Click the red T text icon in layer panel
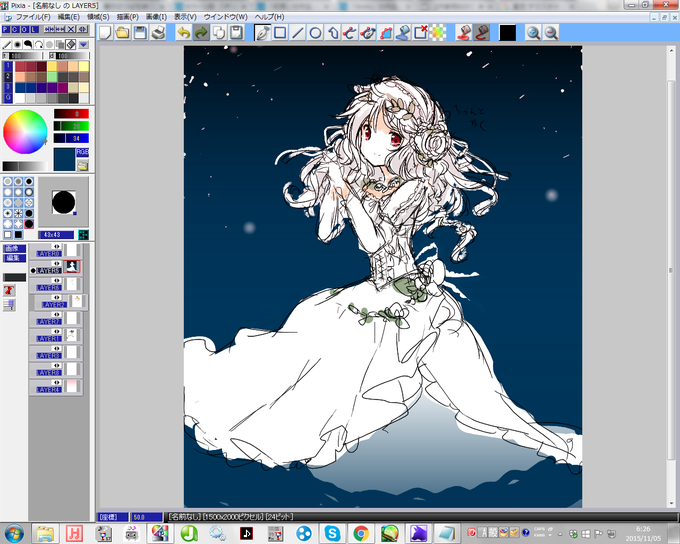Image resolution: width=680 pixels, height=544 pixels. coord(9,290)
